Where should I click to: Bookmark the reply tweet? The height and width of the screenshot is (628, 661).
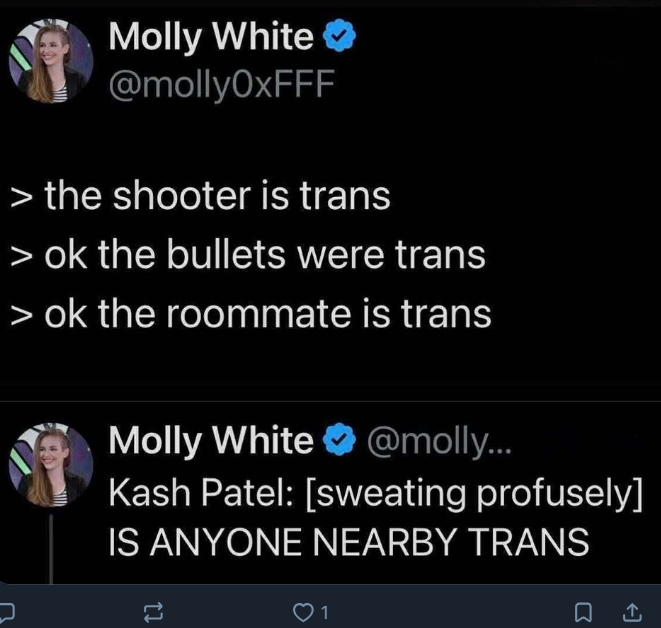click(x=583, y=613)
